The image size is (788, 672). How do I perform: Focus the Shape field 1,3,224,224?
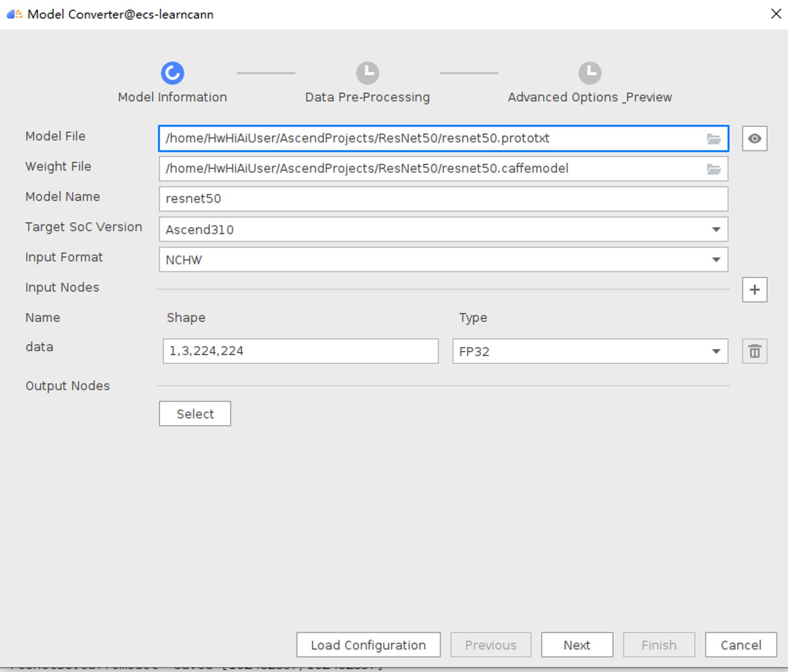click(x=301, y=351)
